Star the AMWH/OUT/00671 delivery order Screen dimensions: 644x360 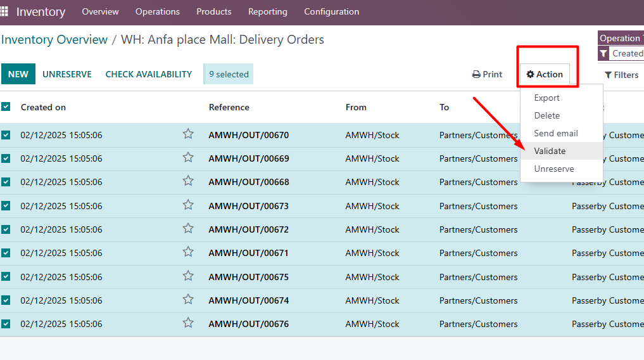coord(188,252)
